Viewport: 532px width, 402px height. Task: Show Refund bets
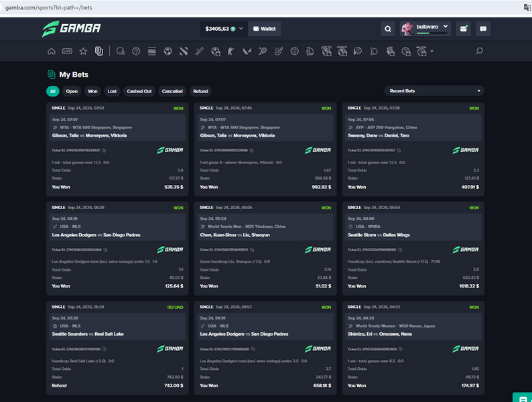[x=200, y=91]
